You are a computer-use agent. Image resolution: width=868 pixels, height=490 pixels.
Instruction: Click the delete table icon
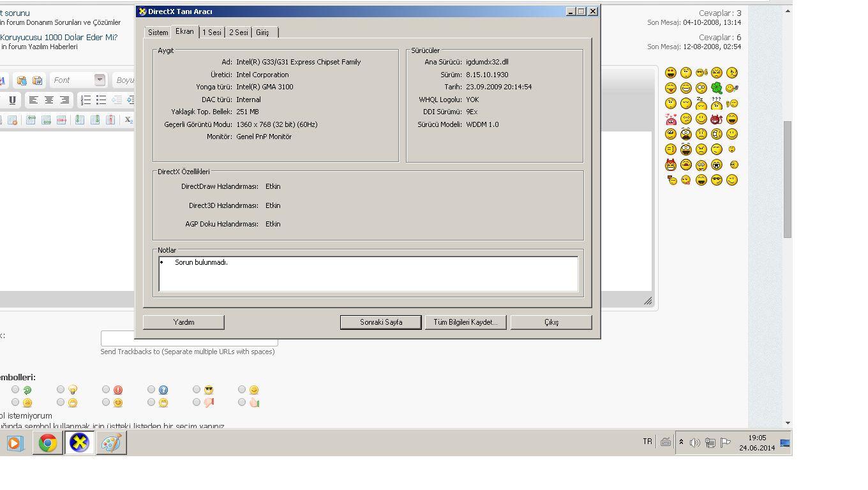pos(12,119)
